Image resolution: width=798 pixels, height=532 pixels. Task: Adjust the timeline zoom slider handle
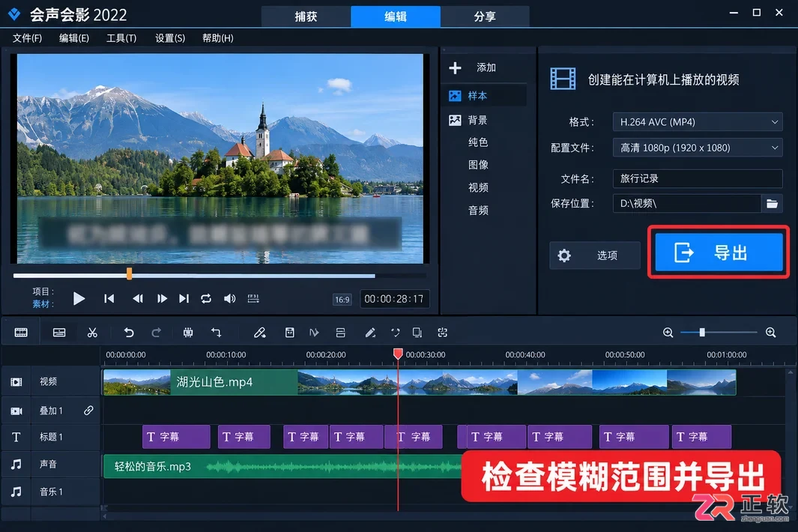702,333
